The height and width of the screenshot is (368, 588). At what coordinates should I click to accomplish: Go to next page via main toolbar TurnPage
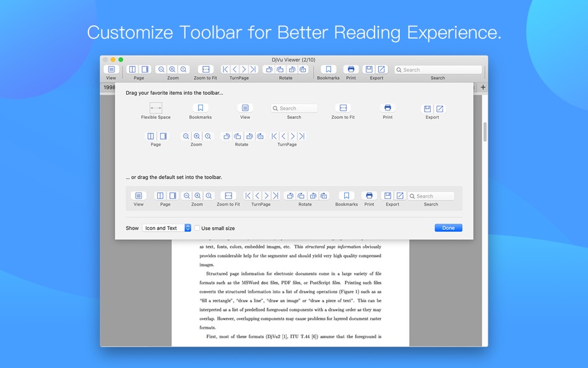(x=244, y=69)
